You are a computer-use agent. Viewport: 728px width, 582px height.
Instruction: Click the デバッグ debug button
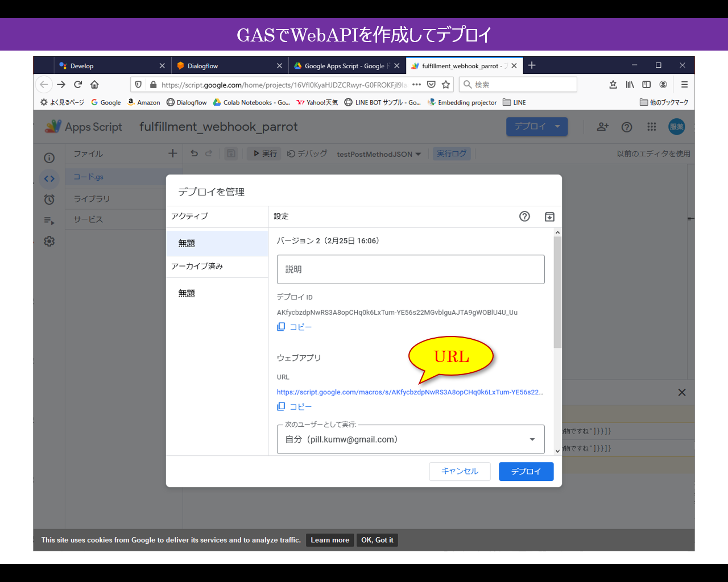pos(307,153)
